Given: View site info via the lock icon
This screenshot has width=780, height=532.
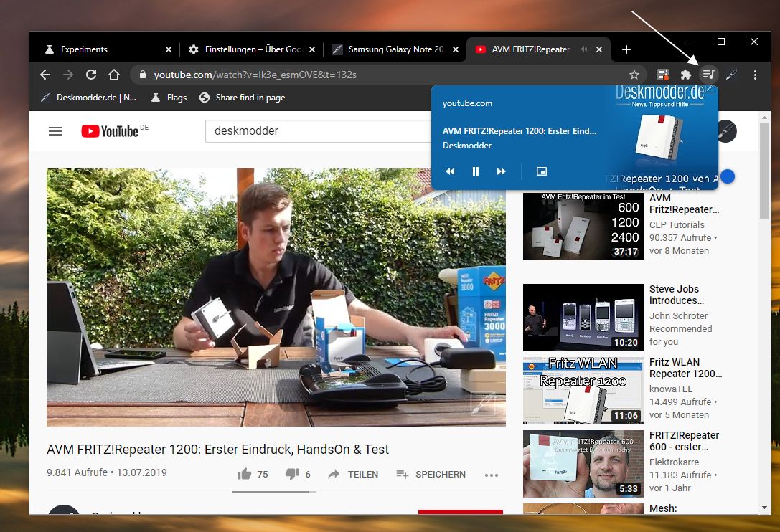Looking at the screenshot, I should [x=143, y=75].
